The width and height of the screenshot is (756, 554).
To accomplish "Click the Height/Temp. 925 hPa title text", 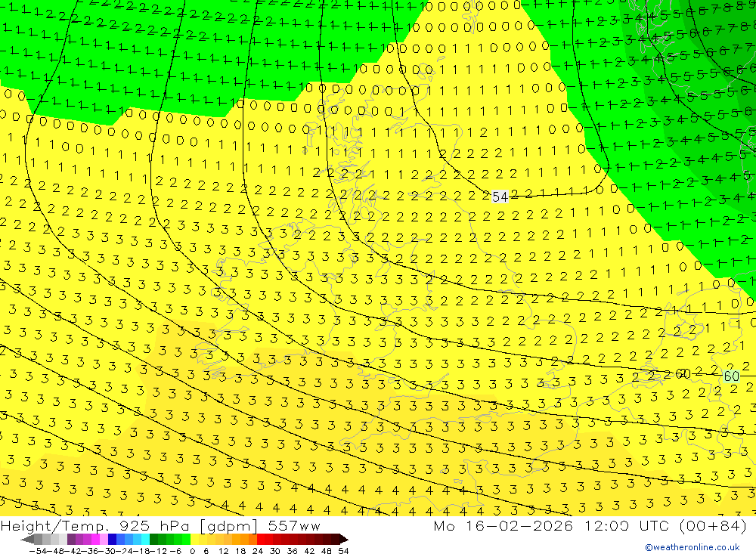I will point(97,526).
